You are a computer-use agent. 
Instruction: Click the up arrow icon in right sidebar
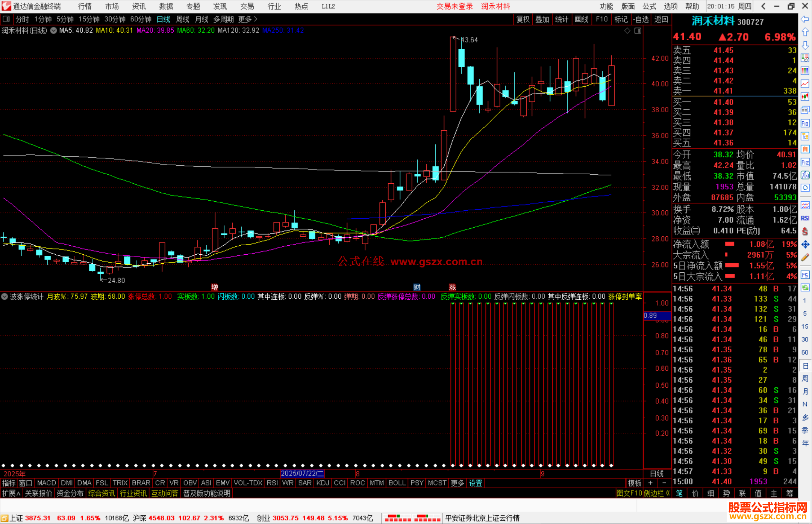pyautogui.click(x=805, y=32)
